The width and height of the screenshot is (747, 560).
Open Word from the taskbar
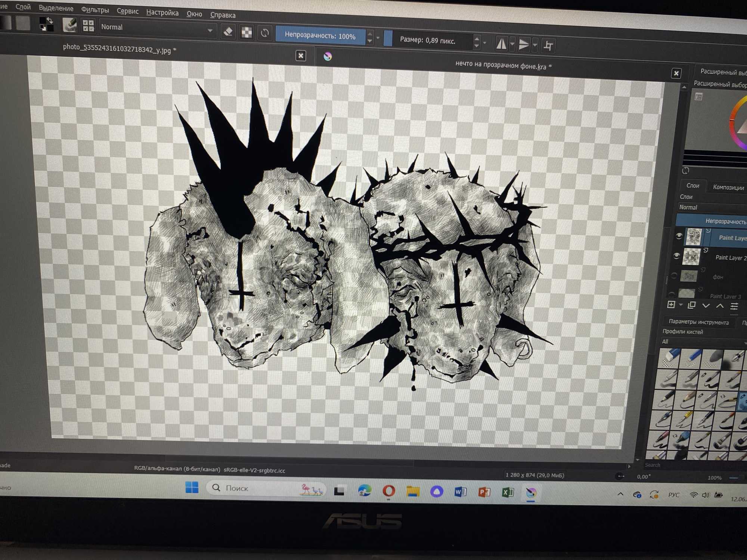coord(460,492)
